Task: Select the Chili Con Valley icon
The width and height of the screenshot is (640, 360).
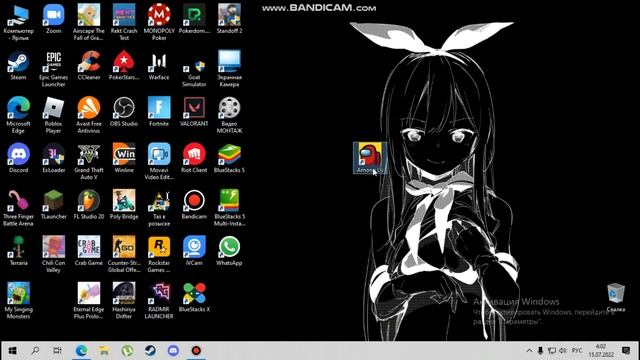Action: [53, 255]
